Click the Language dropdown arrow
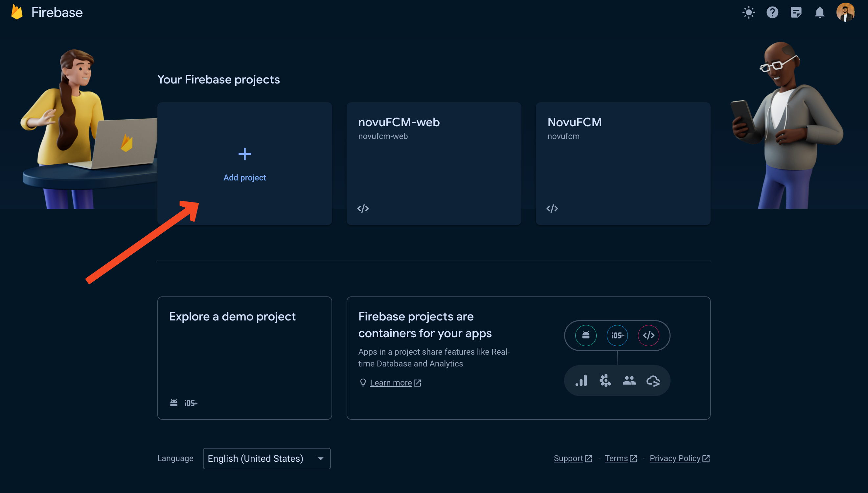The height and width of the screenshot is (493, 868). [x=320, y=458]
